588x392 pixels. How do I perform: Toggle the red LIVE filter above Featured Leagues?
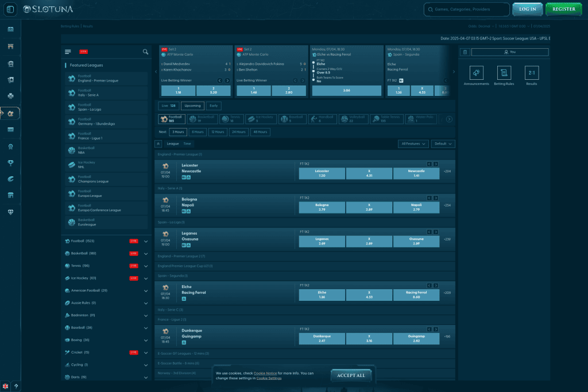(83, 52)
